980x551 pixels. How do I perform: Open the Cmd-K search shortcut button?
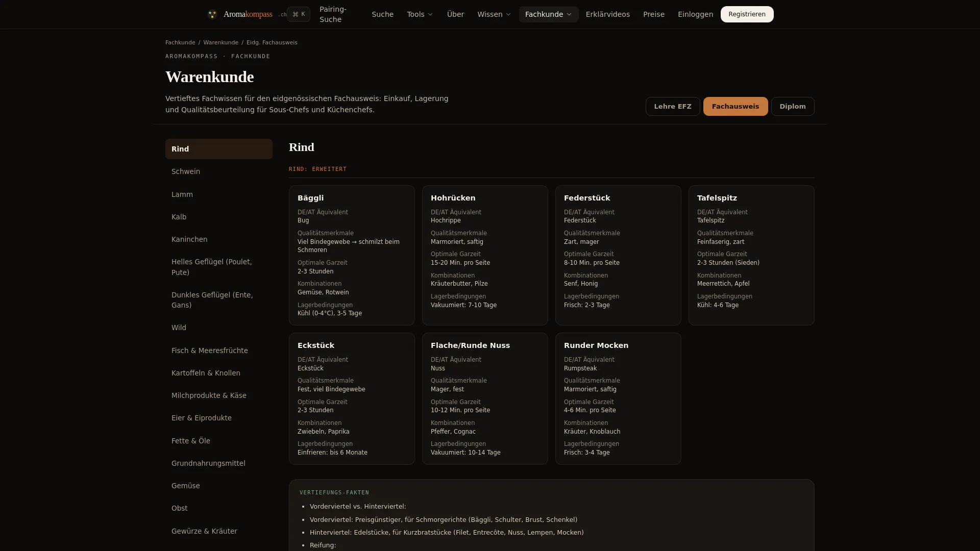tap(299, 14)
